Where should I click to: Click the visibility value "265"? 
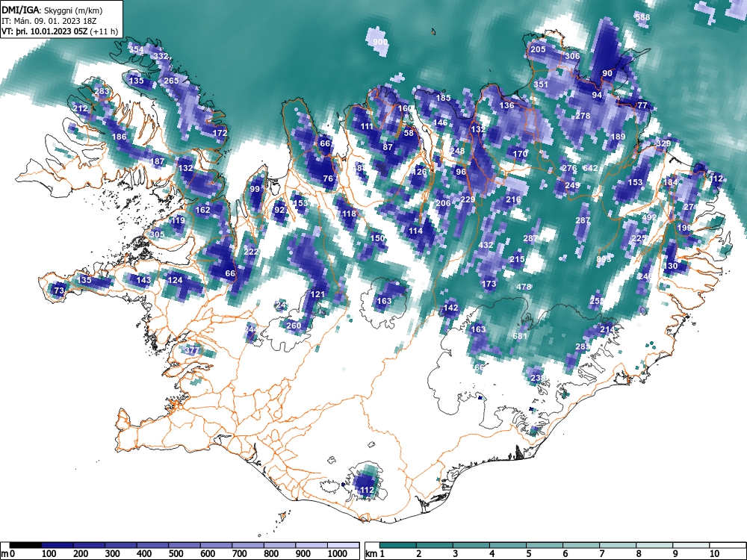pos(171,81)
